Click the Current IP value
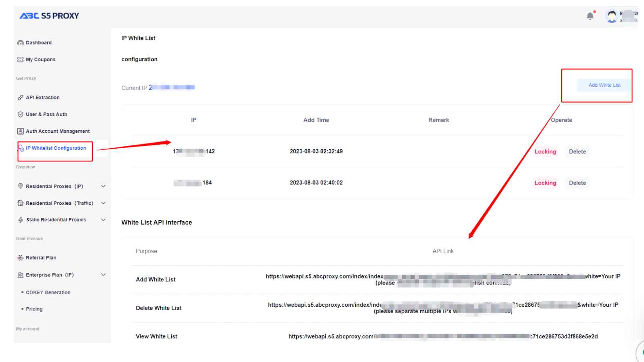Screen dimensions: 644x362 tap(172, 88)
